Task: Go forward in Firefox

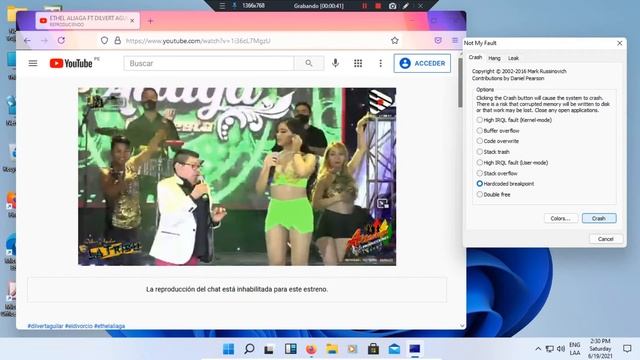Action: coord(44,40)
